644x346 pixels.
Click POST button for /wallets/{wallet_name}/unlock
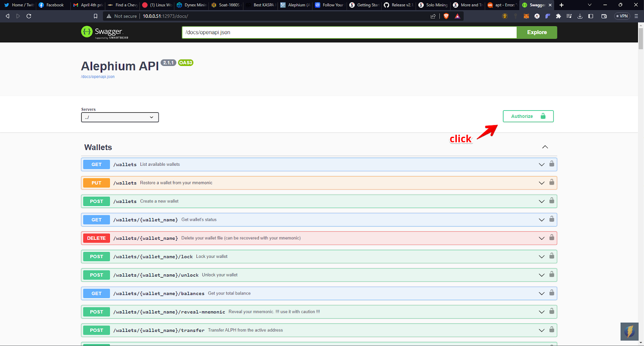pos(97,275)
